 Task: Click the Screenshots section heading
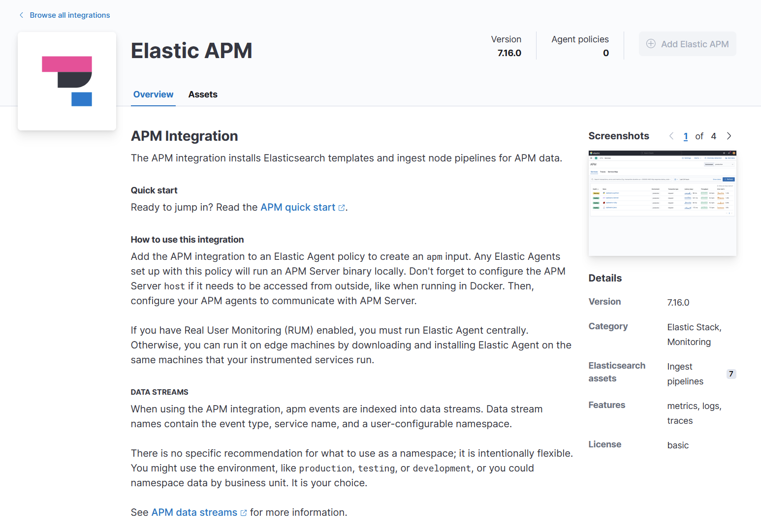(x=619, y=136)
